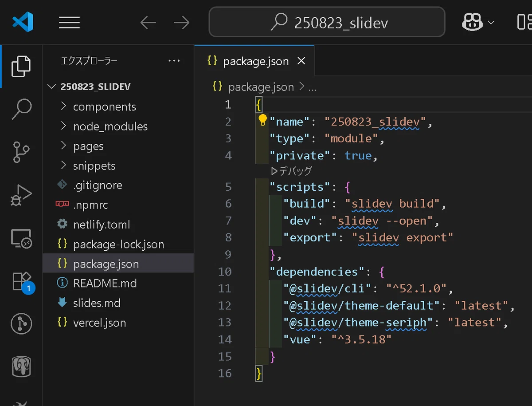The image size is (532, 406).
Task: Select package.json in the explorer tree
Action: pyautogui.click(x=118, y=264)
